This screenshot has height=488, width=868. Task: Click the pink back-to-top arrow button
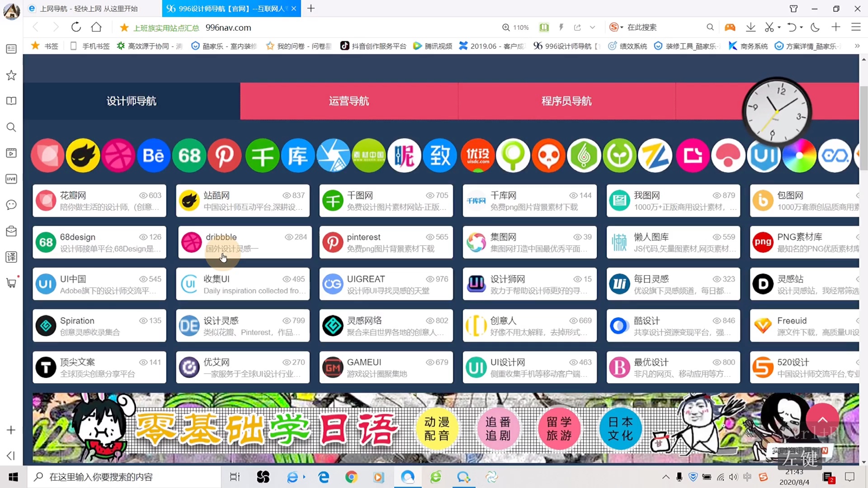[822, 420]
